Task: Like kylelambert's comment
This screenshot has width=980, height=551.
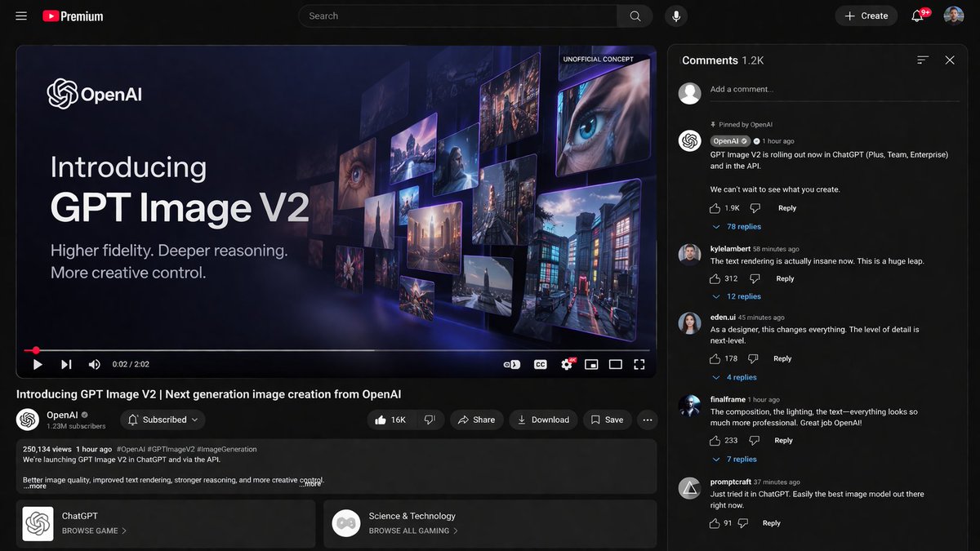Action: pos(715,278)
